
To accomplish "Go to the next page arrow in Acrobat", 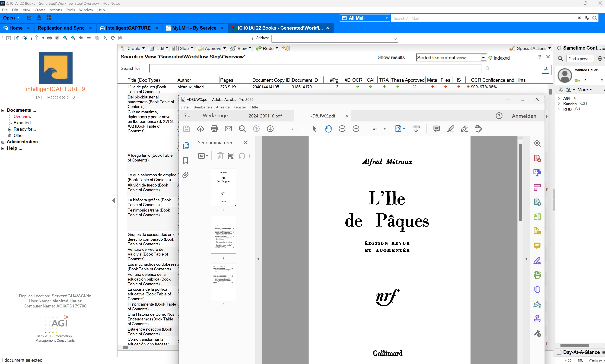I will tap(270, 129).
